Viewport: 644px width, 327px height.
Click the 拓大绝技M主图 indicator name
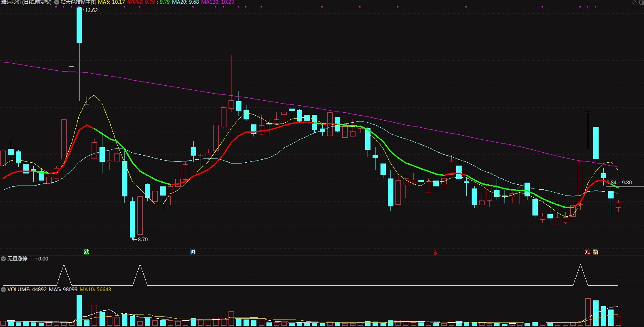click(x=78, y=2)
